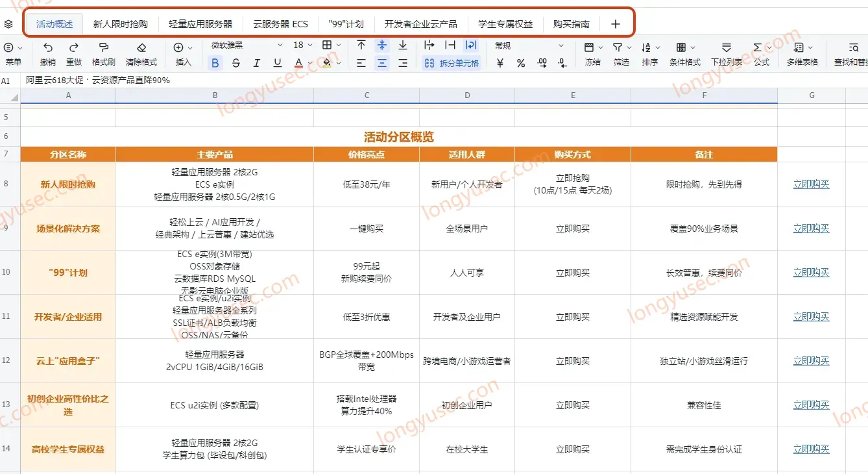This screenshot has width=868, height=474.
Task: Switch to the 新人限时抢购 sheet tab
Action: point(121,24)
